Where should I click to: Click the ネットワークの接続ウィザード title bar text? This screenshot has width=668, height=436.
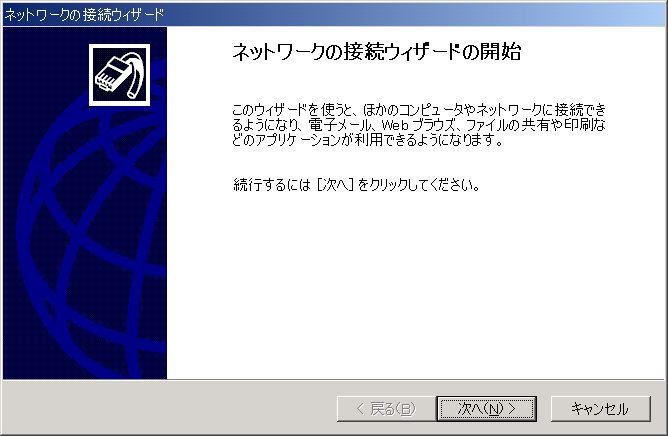84,14
